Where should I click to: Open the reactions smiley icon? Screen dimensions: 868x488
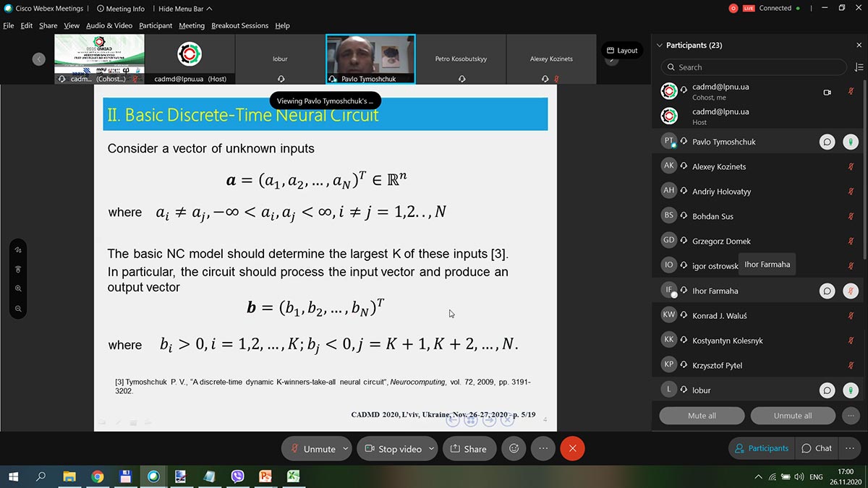point(514,448)
